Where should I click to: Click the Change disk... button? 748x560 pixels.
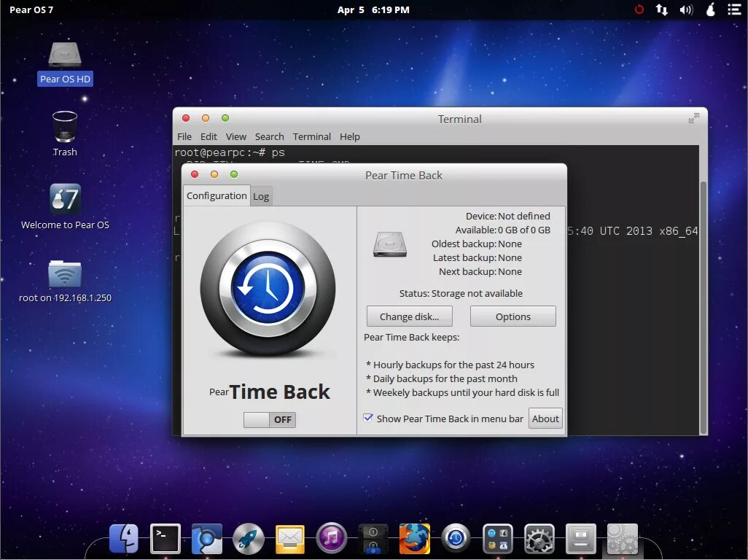(409, 316)
